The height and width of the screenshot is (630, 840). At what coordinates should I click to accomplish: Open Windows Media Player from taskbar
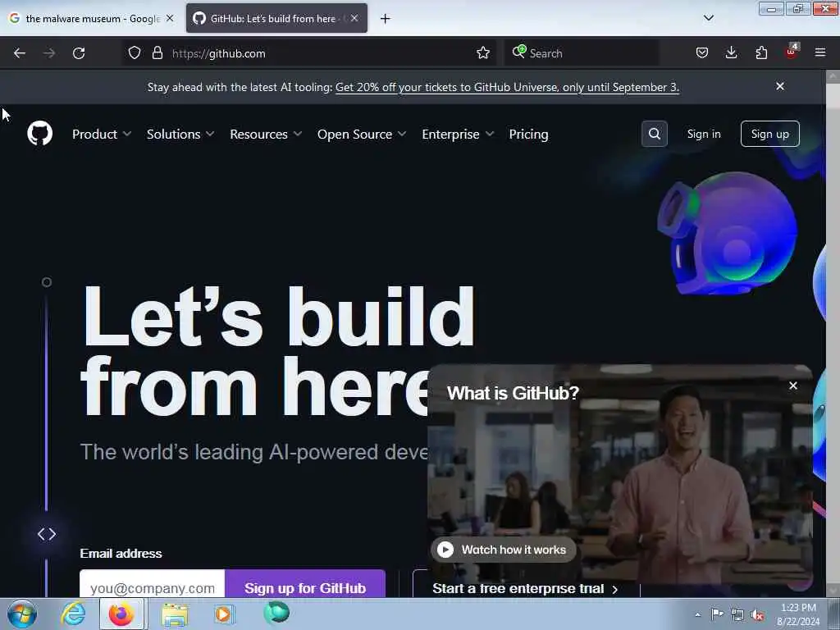pos(224,614)
